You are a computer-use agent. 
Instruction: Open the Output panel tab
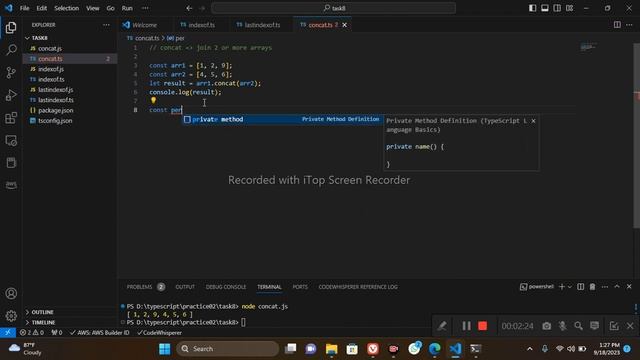click(185, 287)
